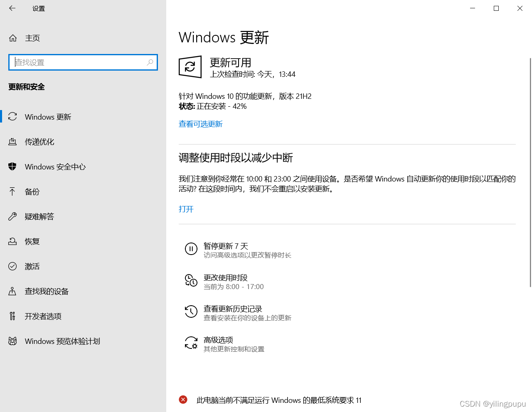The width and height of the screenshot is (532, 412).
Task: Maximize the Settings window
Action: 496,8
